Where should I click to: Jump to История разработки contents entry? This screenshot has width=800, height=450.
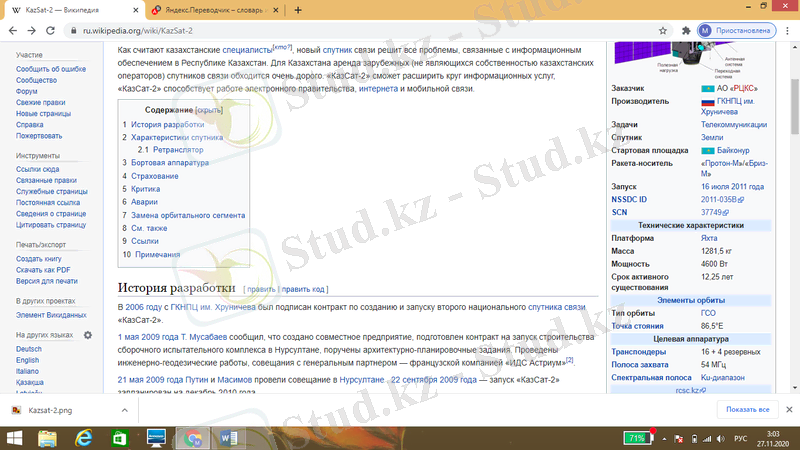pos(167,124)
